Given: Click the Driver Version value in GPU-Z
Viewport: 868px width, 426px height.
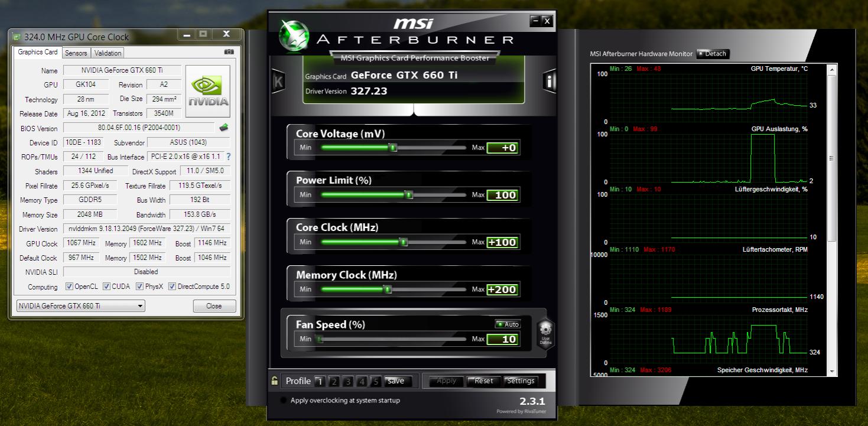Looking at the screenshot, I should click(147, 229).
